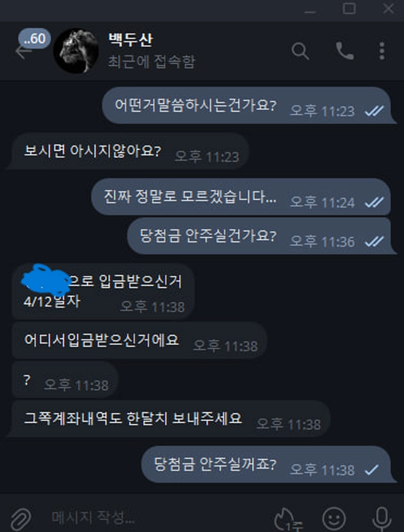
Task: Click the microphone voice message icon
Action: pos(382,519)
